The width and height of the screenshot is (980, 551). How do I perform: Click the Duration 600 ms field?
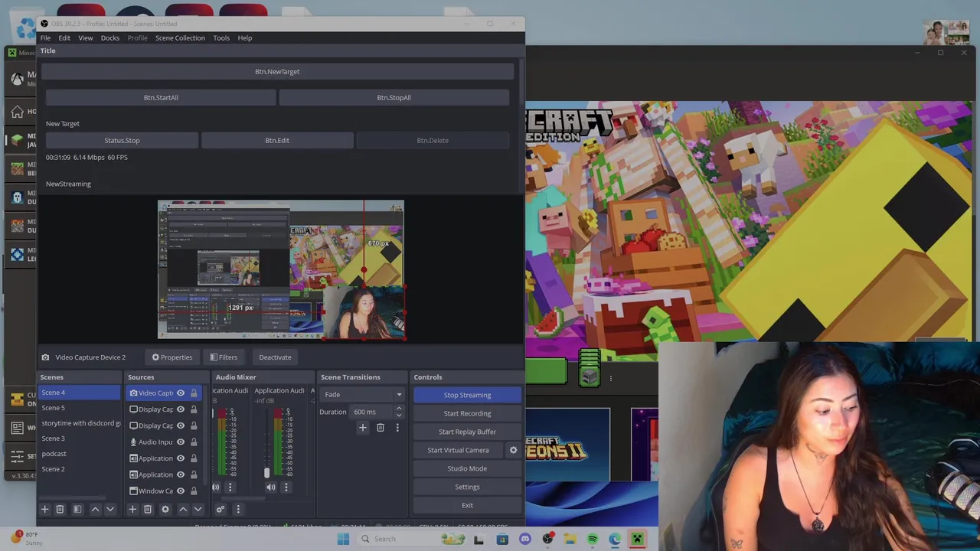pos(371,412)
